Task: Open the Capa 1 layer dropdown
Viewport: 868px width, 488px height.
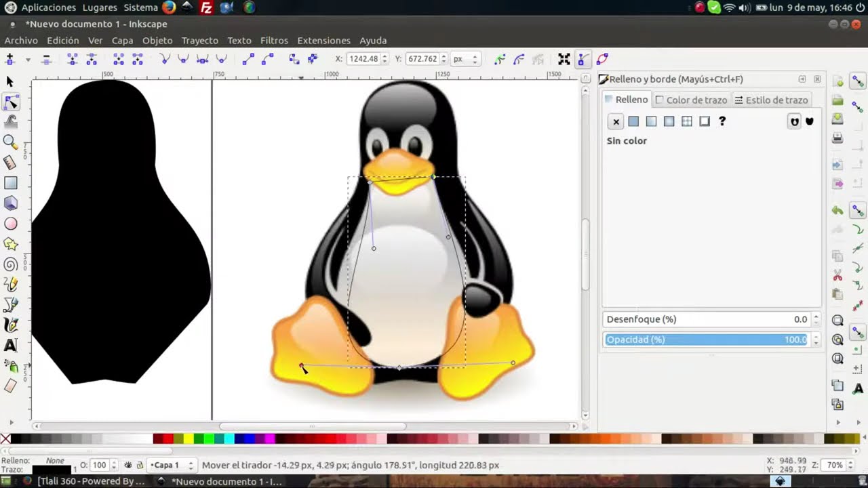Action: pyautogui.click(x=171, y=465)
